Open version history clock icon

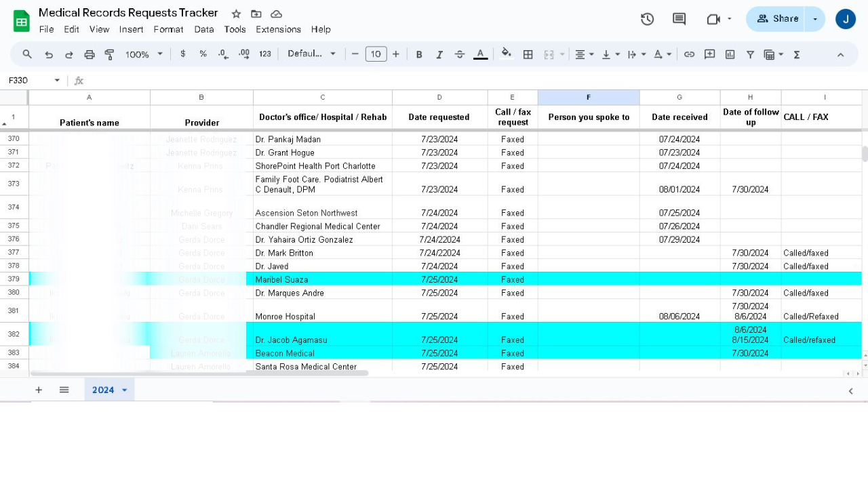pos(647,19)
